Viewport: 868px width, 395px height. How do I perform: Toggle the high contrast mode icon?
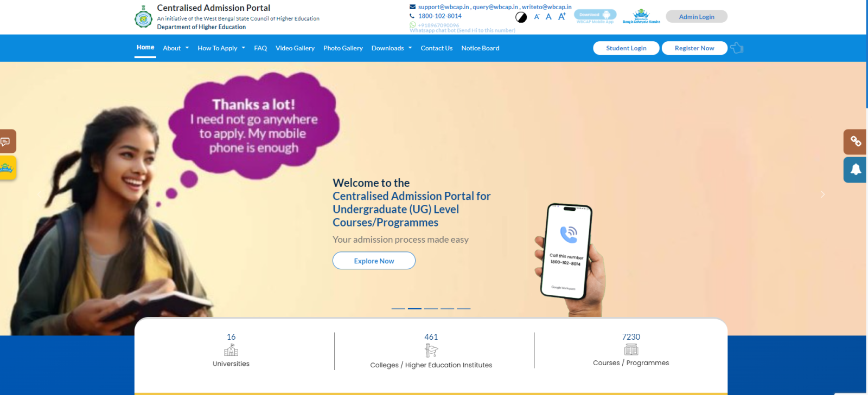[x=521, y=17]
